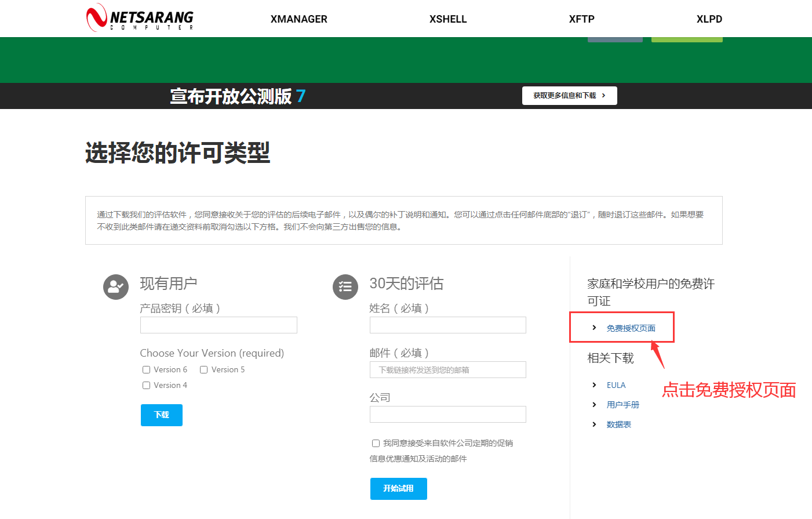Image resolution: width=812 pixels, height=519 pixels.
Task: Click chevron beside 用户手册
Action: tap(594, 405)
